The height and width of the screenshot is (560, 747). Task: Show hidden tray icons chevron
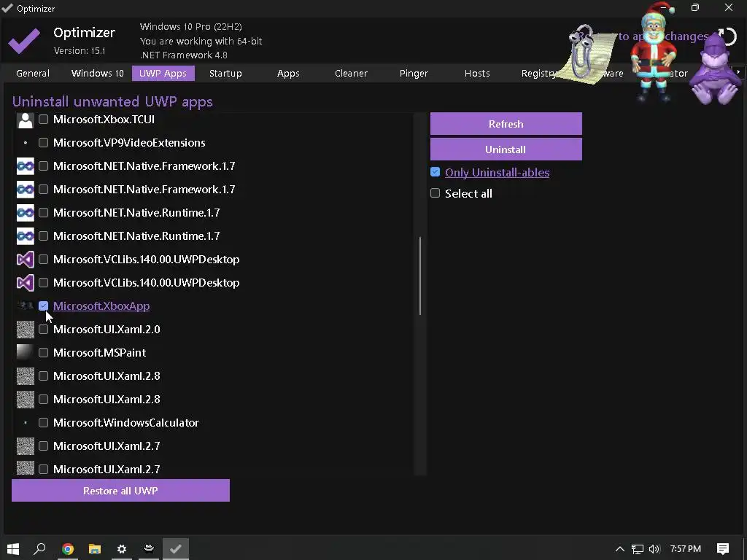click(x=620, y=549)
